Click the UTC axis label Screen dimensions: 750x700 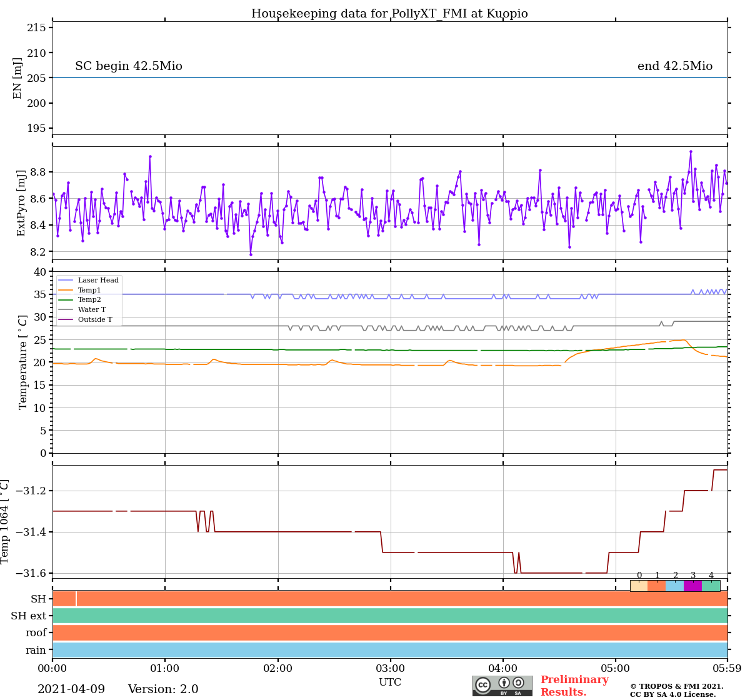pos(390,682)
